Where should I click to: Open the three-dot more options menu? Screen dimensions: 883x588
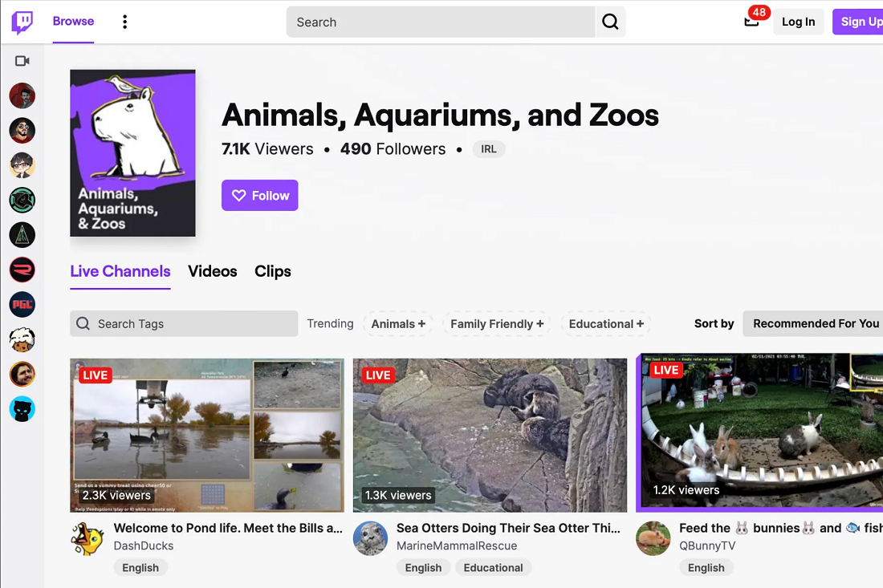pos(124,22)
